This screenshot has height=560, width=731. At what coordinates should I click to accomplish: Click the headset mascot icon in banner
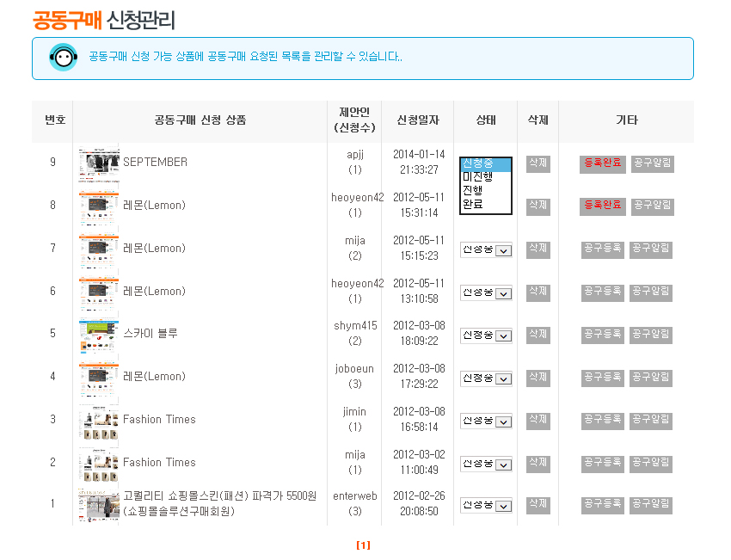(64, 58)
